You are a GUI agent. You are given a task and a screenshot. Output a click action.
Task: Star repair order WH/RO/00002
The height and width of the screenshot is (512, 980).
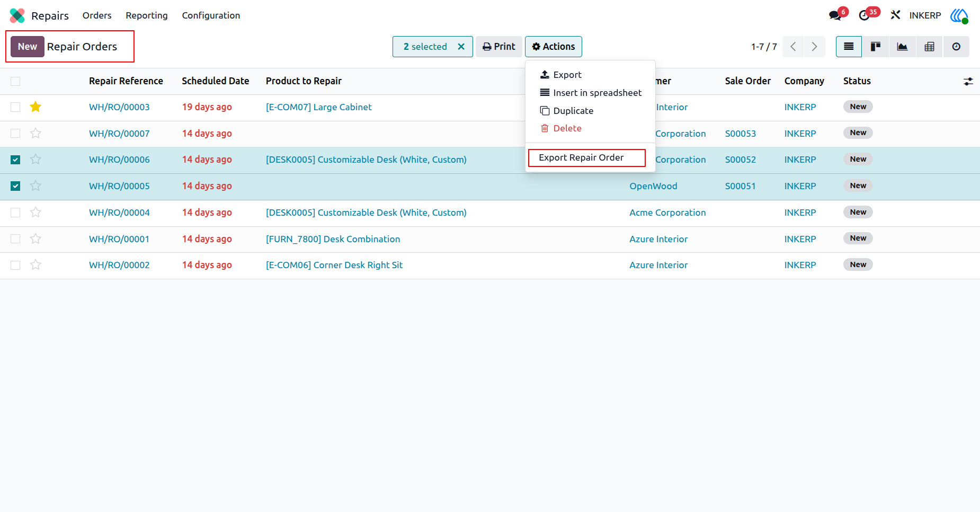[x=35, y=264]
